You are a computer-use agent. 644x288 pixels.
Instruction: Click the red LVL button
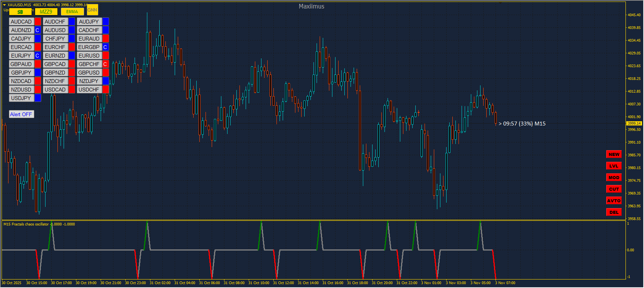pyautogui.click(x=614, y=166)
